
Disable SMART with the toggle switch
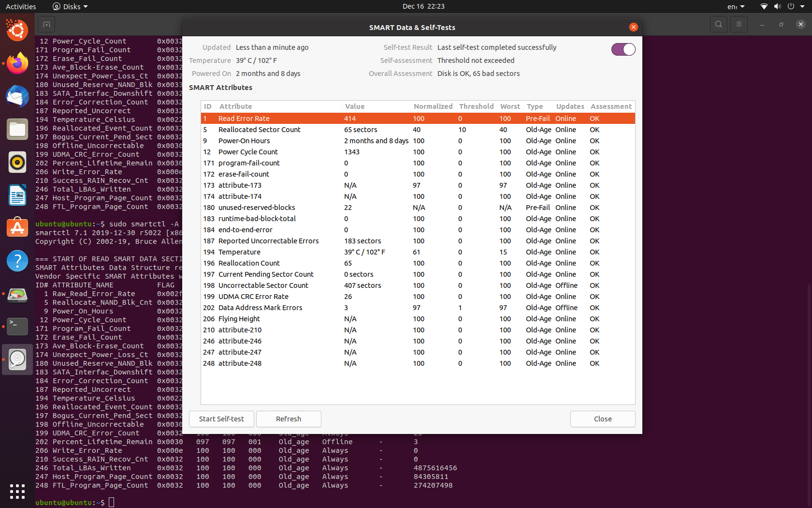623,49
